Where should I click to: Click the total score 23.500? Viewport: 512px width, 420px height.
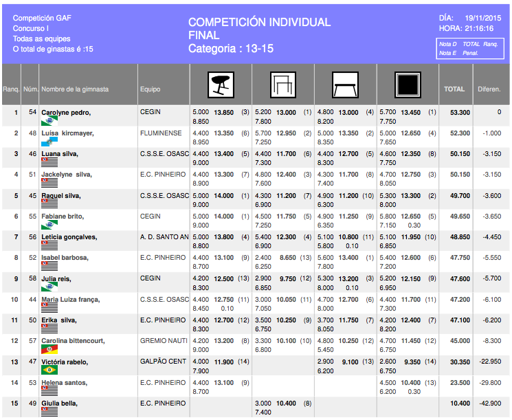click(460, 382)
